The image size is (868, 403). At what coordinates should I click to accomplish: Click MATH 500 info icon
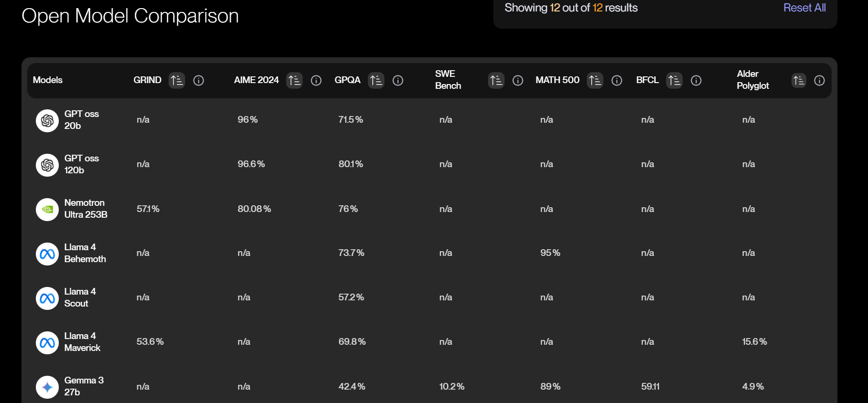click(617, 80)
